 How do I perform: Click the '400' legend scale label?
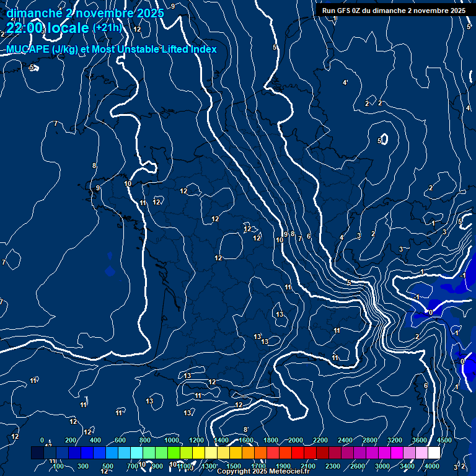pos(95,440)
